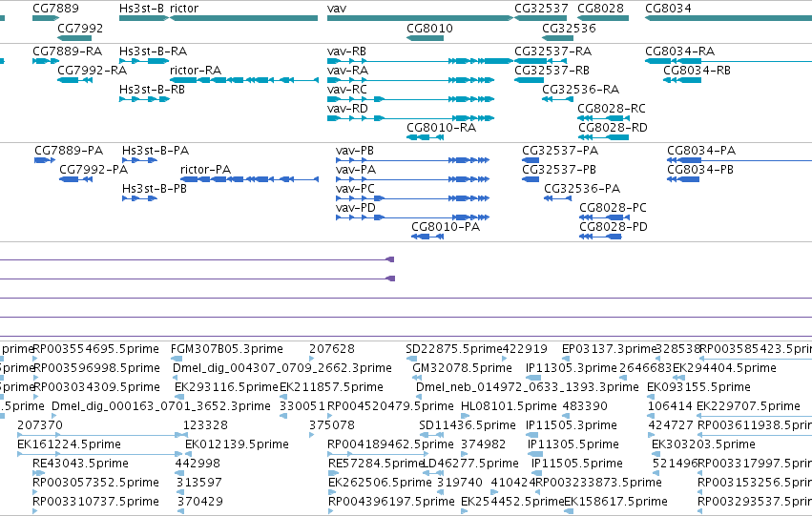Click the EK161224.5prime EST label
The height and width of the screenshot is (516, 812).
tap(69, 444)
